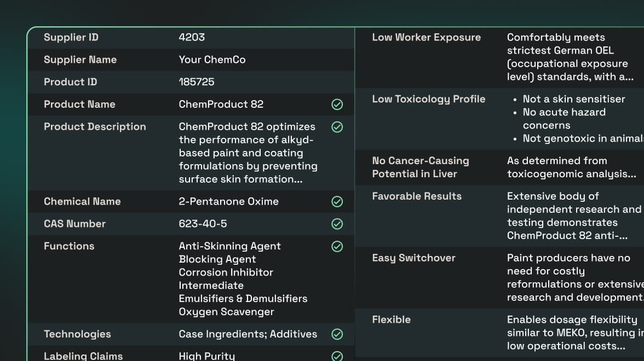
Task: Click the checkmark icon beside CAS Number
Action: click(337, 224)
